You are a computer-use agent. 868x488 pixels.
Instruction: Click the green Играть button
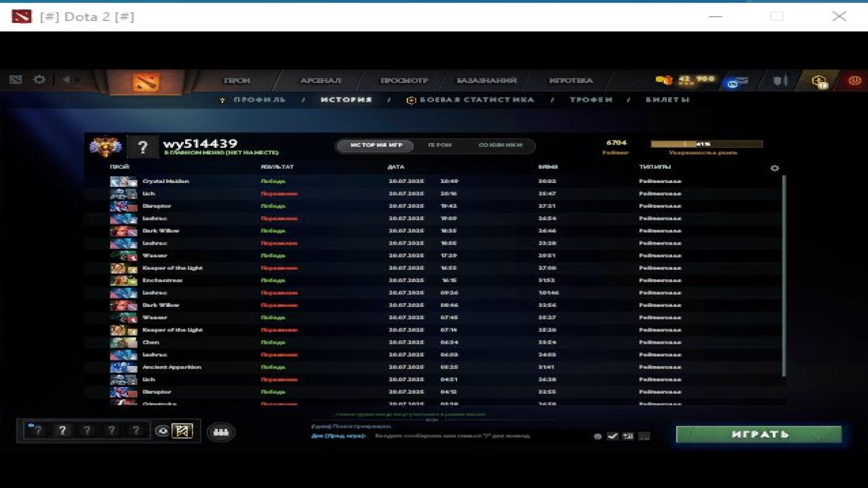click(759, 434)
